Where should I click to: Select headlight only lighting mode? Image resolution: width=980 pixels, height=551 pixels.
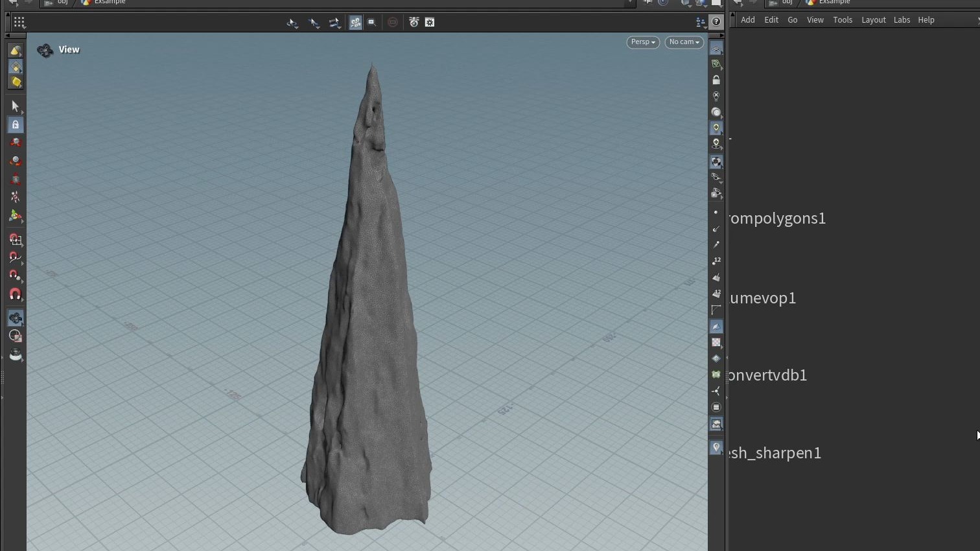click(x=716, y=112)
